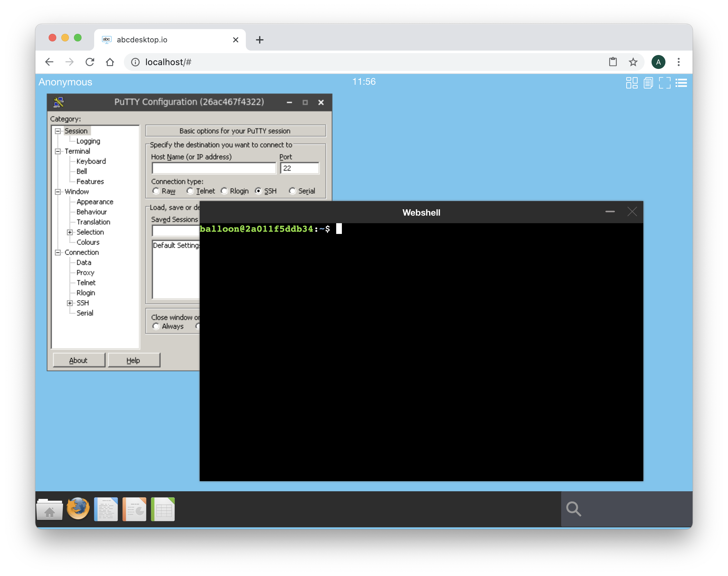Collapse the Session tree node
The width and height of the screenshot is (728, 576).
[x=58, y=131]
